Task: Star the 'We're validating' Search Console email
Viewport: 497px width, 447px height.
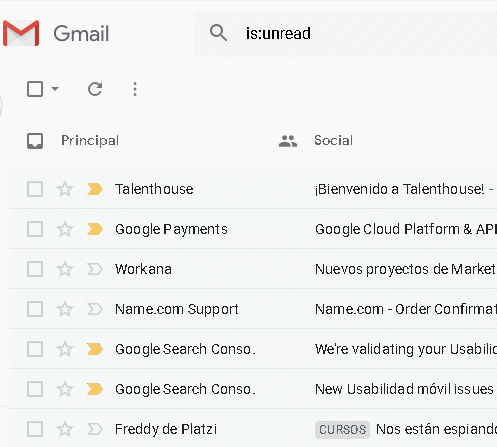Action: pos(65,349)
